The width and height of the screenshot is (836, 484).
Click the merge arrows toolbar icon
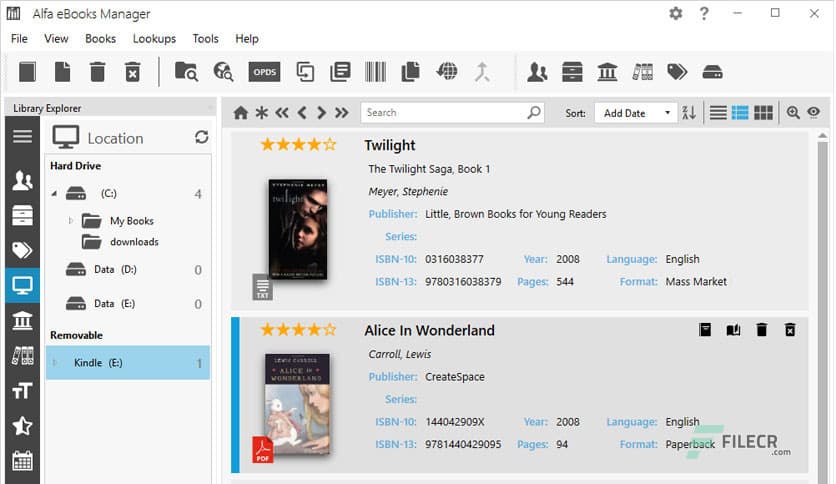coord(482,72)
